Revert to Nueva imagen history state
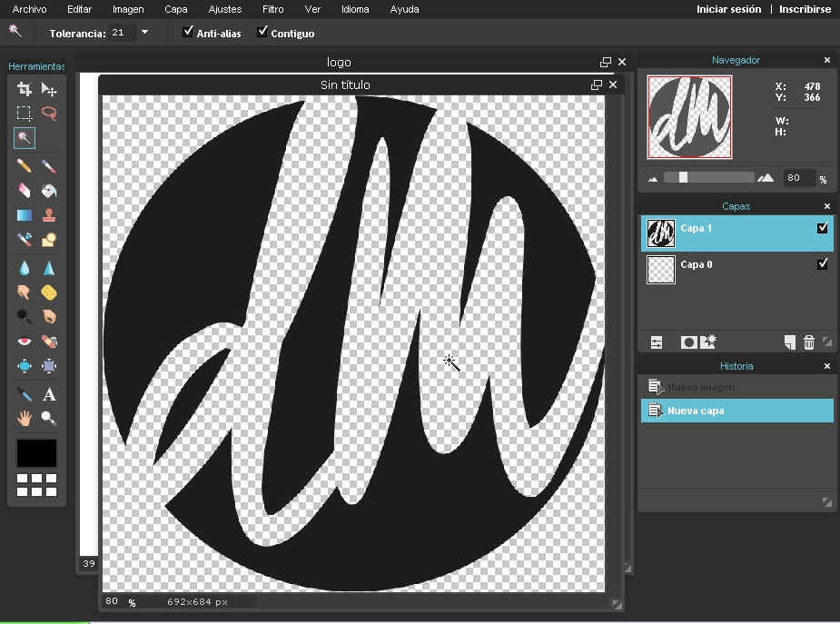Screen dimensions: 840x624 point(737,387)
